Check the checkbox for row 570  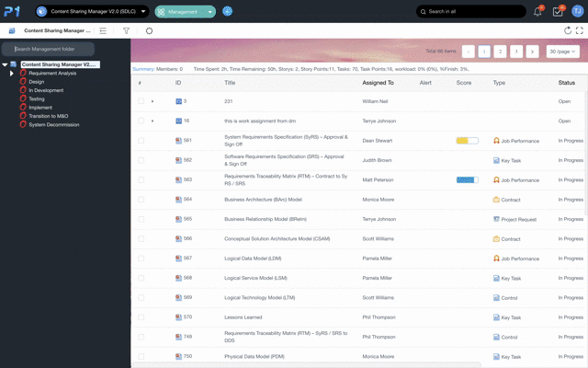click(x=141, y=317)
